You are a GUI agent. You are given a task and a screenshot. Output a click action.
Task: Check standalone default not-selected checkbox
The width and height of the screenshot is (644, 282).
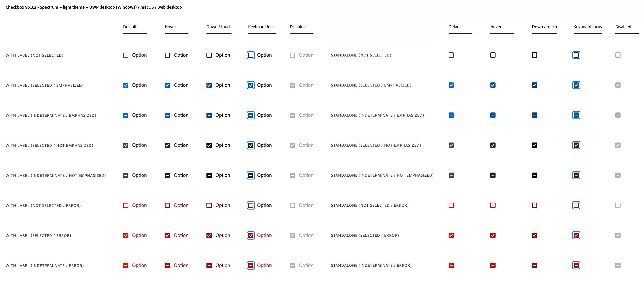click(x=451, y=55)
